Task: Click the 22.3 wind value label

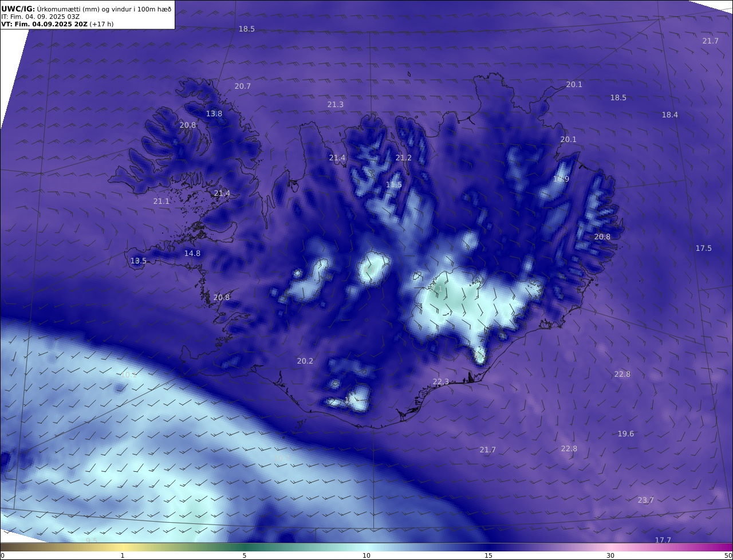Action: point(441,381)
